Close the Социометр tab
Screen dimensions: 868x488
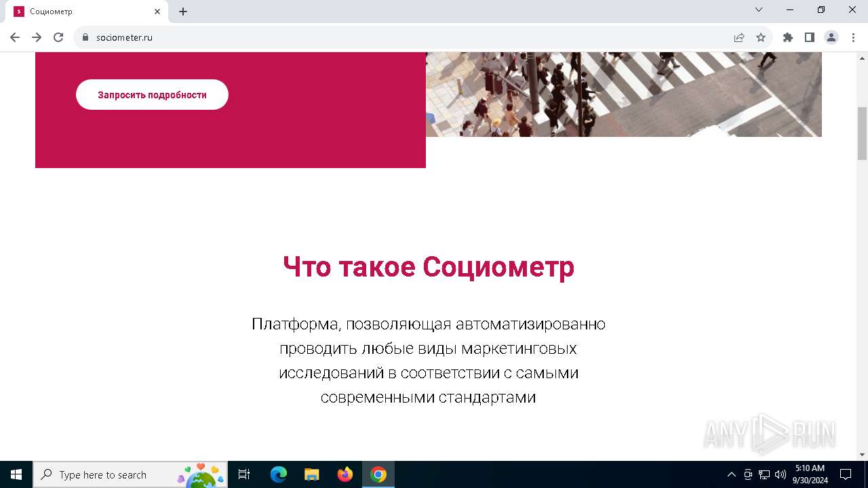coord(157,12)
